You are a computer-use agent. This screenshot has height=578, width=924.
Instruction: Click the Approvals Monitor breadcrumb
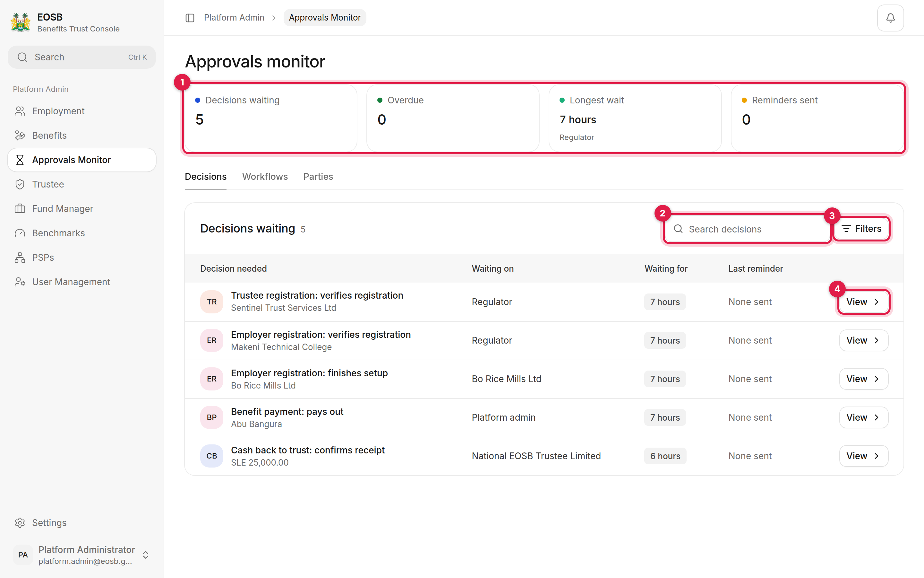tap(325, 18)
